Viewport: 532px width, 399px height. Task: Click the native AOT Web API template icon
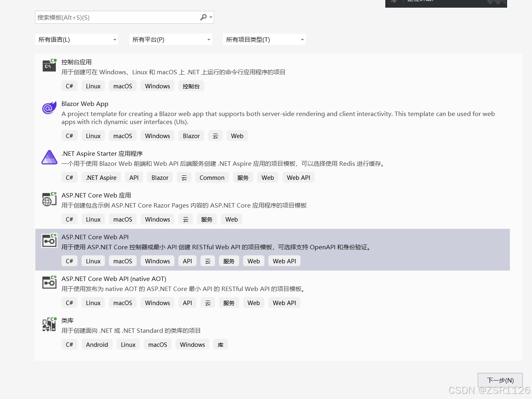pos(49,282)
